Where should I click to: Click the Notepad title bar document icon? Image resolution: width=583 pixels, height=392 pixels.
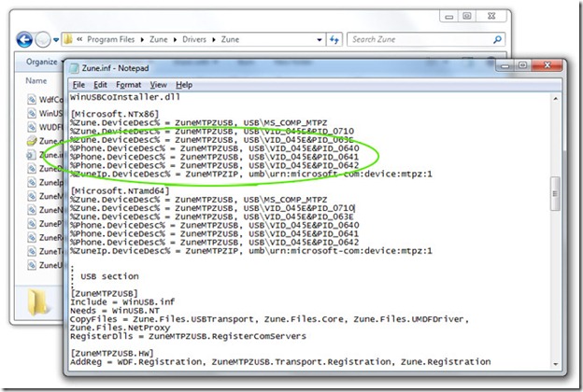point(75,68)
